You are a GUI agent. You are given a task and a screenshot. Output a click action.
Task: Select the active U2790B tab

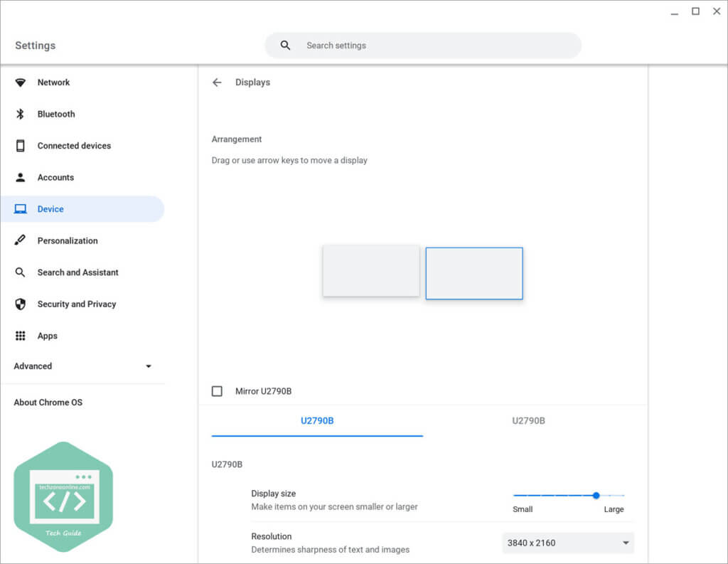coord(316,420)
